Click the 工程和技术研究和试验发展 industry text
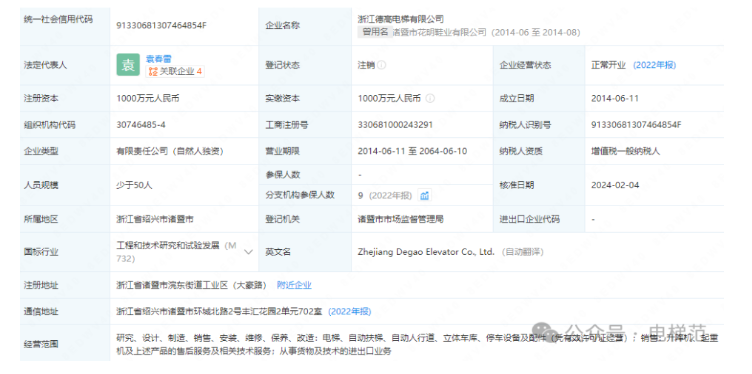The height and width of the screenshot is (374, 752). pos(168,245)
